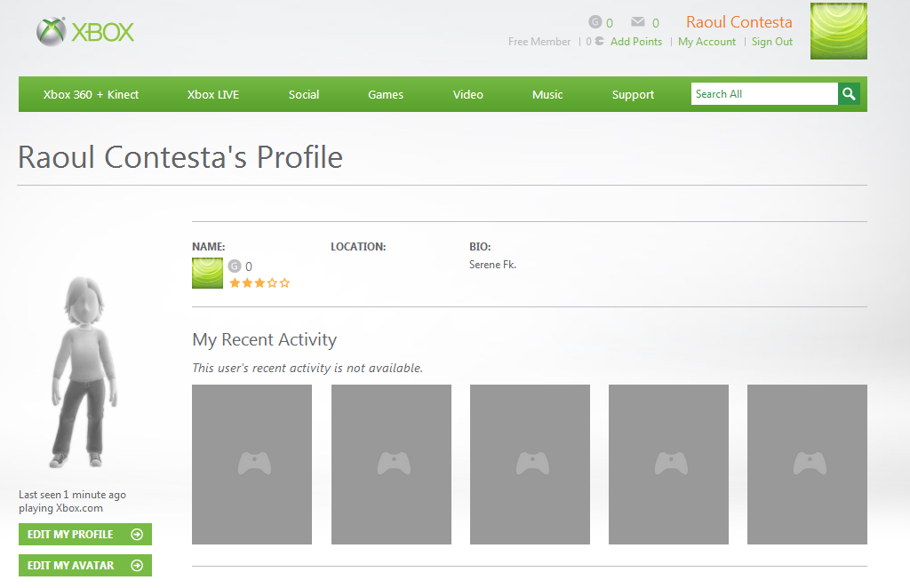The width and height of the screenshot is (910, 588).
Task: Click the small gamerpic under NAME
Action: [207, 273]
